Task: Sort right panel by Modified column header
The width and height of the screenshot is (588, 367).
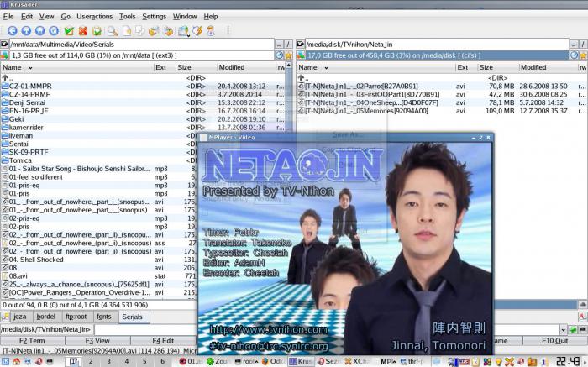Action: tap(549, 67)
